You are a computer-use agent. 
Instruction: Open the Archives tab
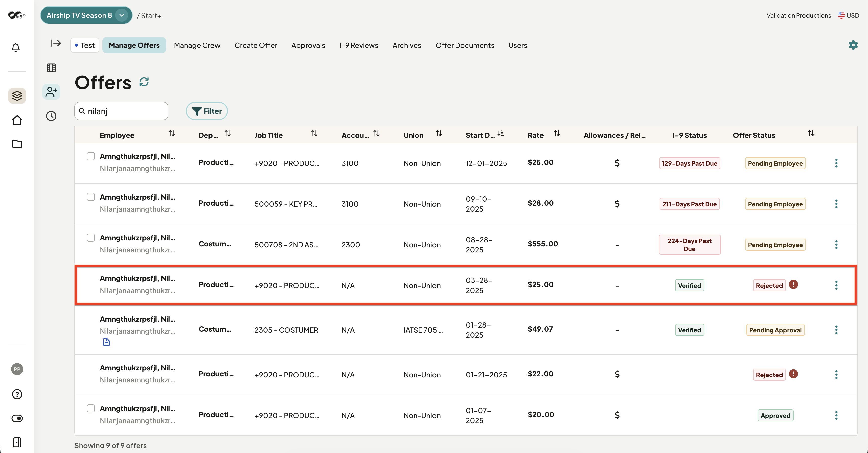(407, 45)
